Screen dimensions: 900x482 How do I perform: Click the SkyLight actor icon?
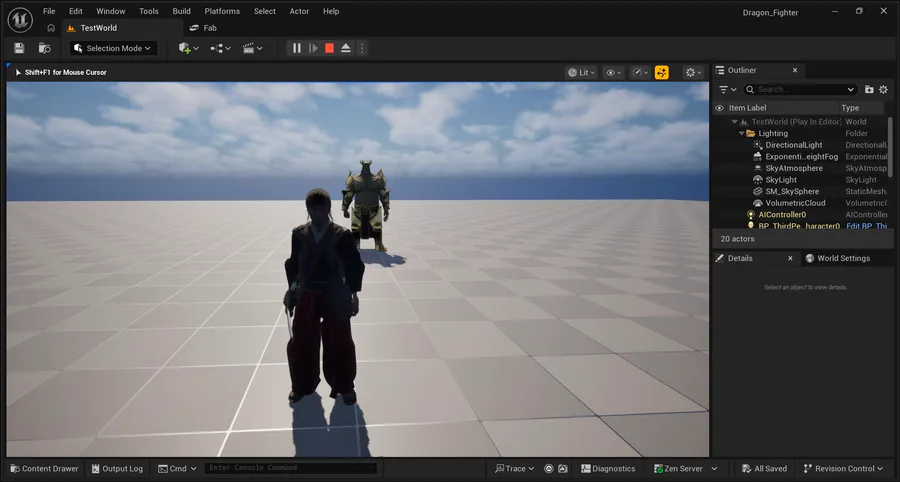(x=758, y=180)
